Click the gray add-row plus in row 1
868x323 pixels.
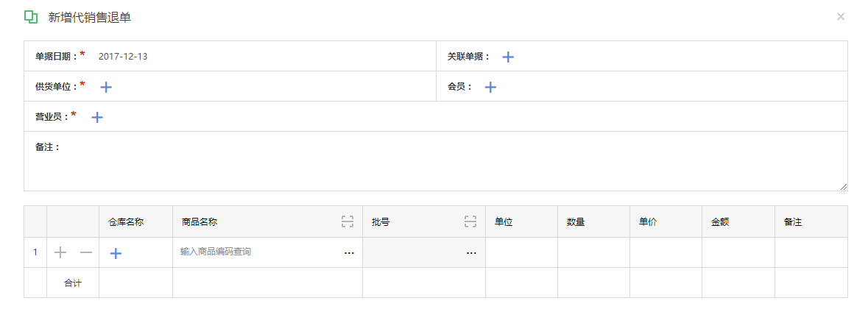click(x=60, y=253)
